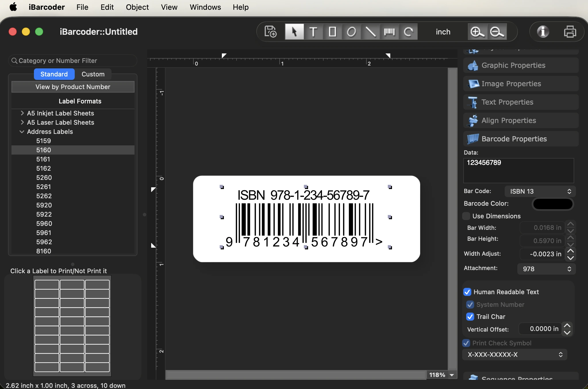Screen dimensions: 588x389
Task: Open the Align Properties section
Action: (521, 120)
